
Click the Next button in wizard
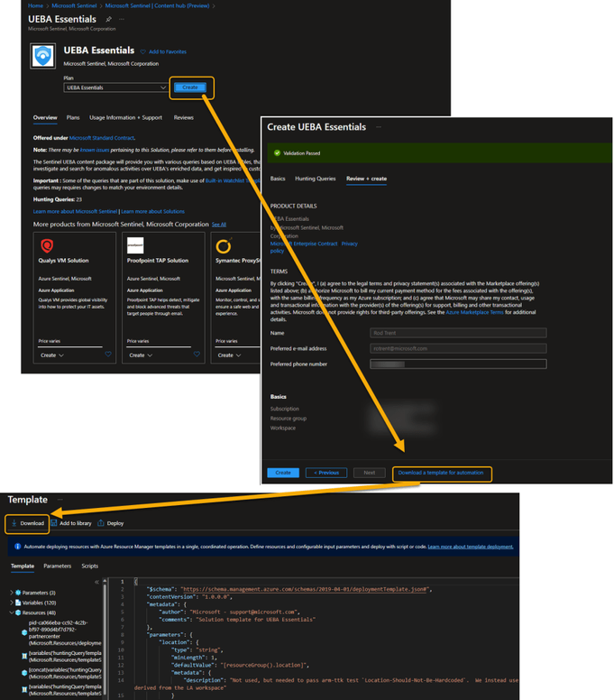coord(369,473)
